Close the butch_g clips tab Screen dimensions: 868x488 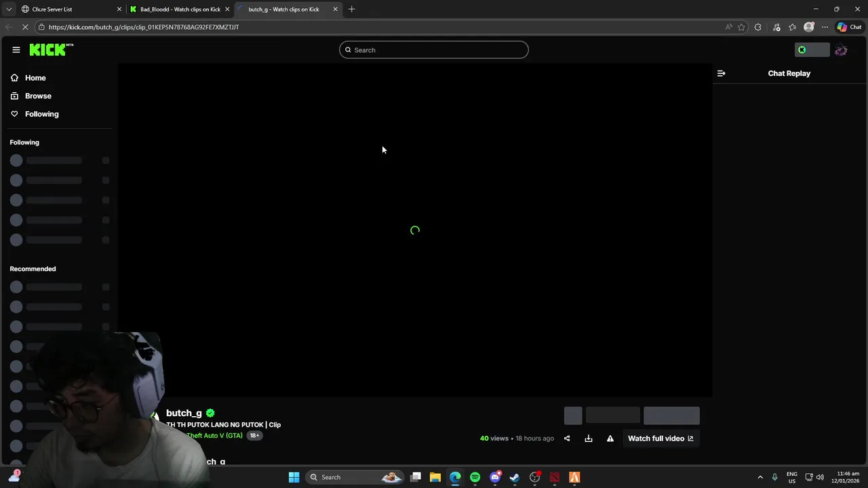point(335,9)
